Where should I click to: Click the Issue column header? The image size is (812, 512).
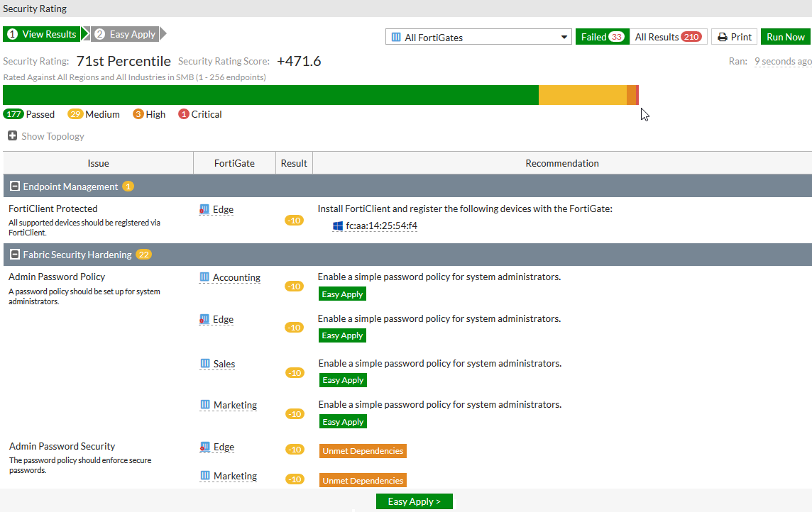(x=99, y=163)
